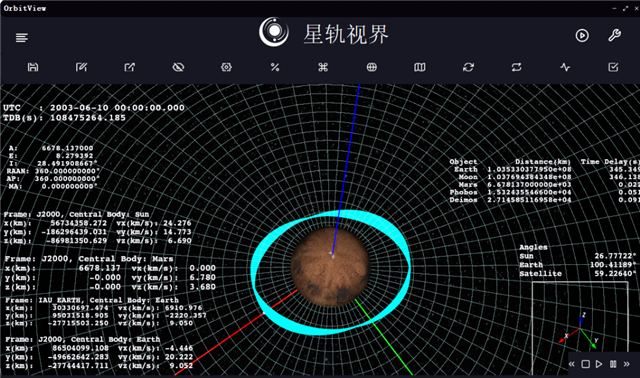Image resolution: width=640 pixels, height=378 pixels.
Task: Open the waveform pulse icon
Action: click(x=565, y=67)
